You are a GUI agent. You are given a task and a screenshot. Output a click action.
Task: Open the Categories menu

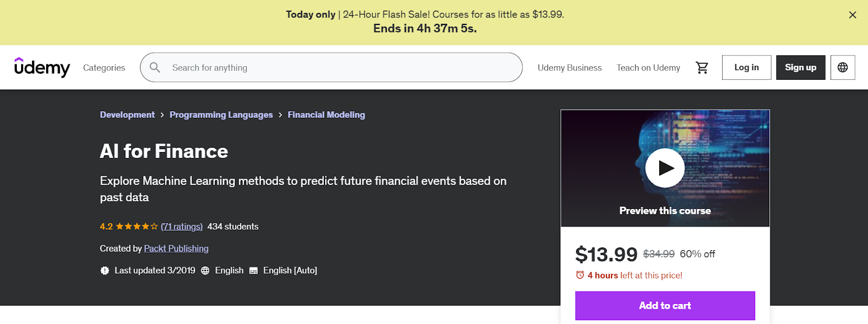(x=104, y=67)
